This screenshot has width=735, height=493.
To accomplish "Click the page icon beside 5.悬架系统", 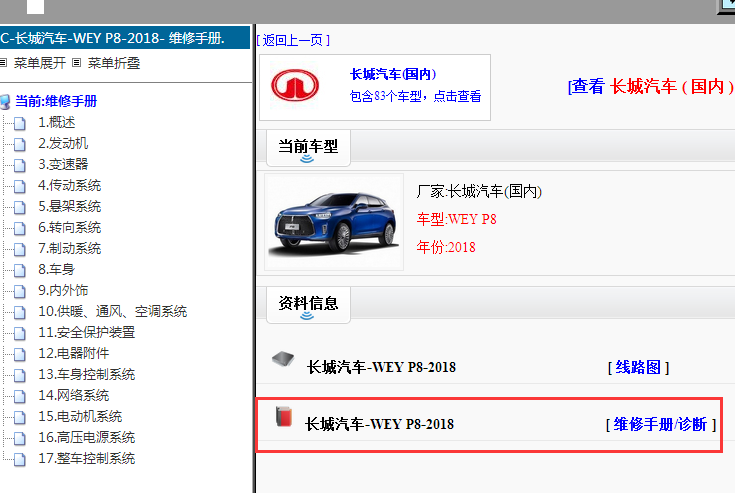I will coord(20,207).
